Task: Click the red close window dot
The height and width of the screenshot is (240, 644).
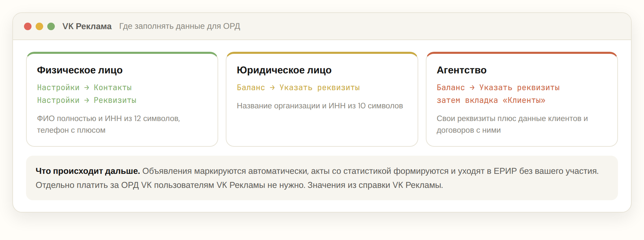Action: 28,26
